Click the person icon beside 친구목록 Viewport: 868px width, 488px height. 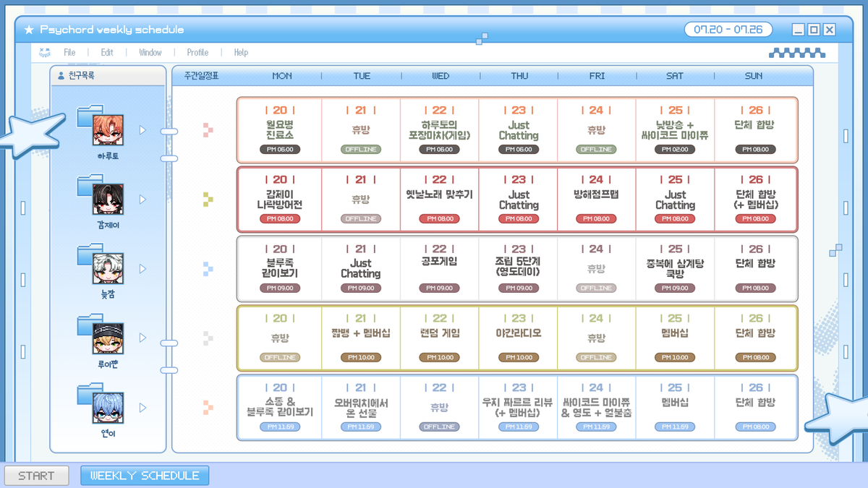(x=61, y=75)
